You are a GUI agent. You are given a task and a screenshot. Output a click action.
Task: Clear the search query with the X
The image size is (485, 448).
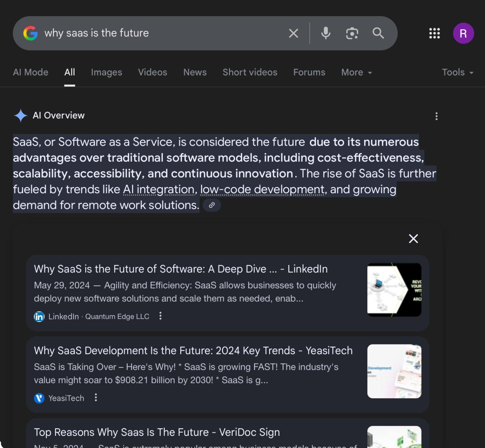[293, 33]
